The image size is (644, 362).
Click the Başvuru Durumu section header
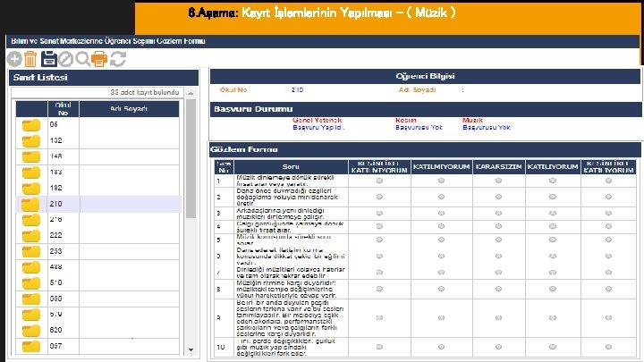point(426,109)
